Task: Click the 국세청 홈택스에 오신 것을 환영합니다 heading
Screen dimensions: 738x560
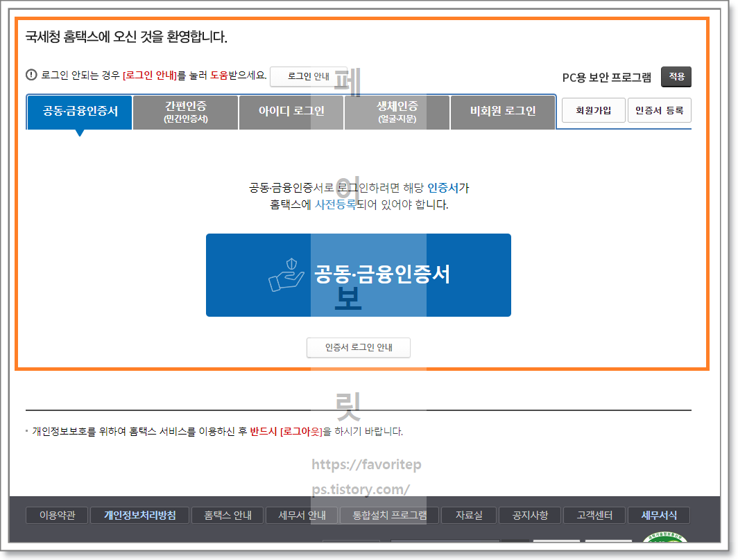Action: [126, 37]
